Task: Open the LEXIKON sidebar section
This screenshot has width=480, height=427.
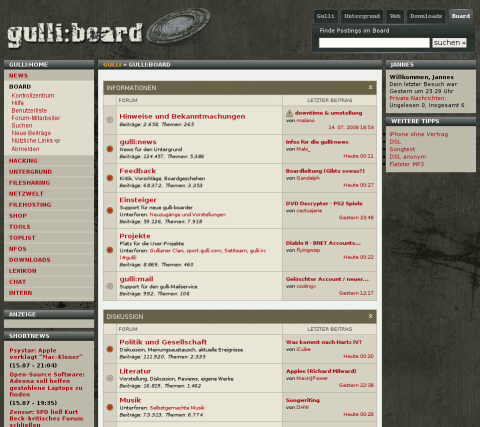Action: point(23,271)
